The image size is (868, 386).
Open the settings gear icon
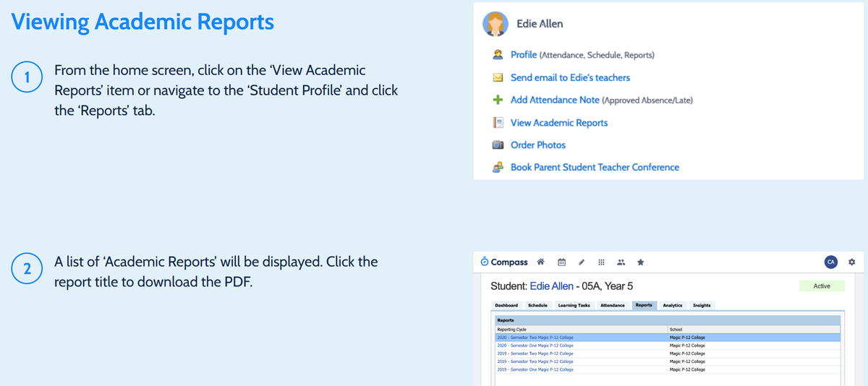pos(851,262)
